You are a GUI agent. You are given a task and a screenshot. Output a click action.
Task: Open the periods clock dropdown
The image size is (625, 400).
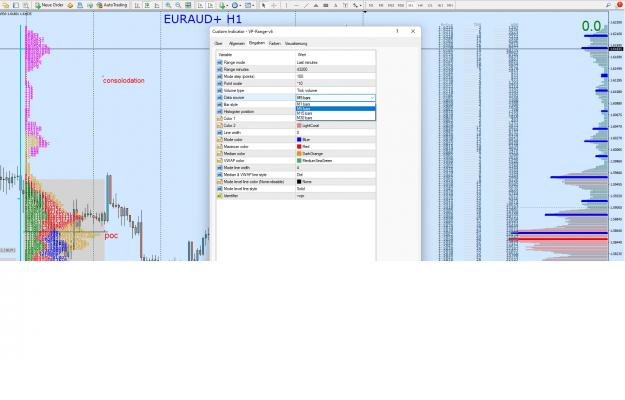pos(236,5)
